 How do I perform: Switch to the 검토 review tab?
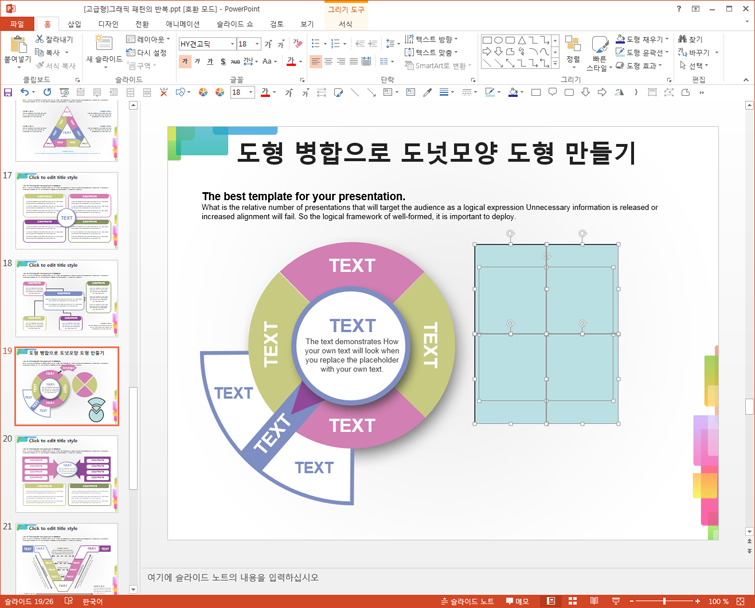click(276, 24)
